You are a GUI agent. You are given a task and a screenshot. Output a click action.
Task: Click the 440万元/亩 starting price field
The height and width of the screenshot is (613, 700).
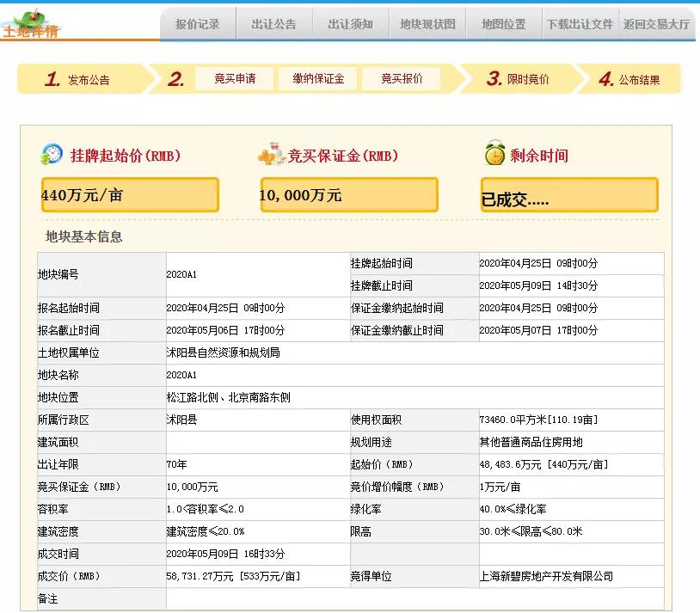coord(130,194)
